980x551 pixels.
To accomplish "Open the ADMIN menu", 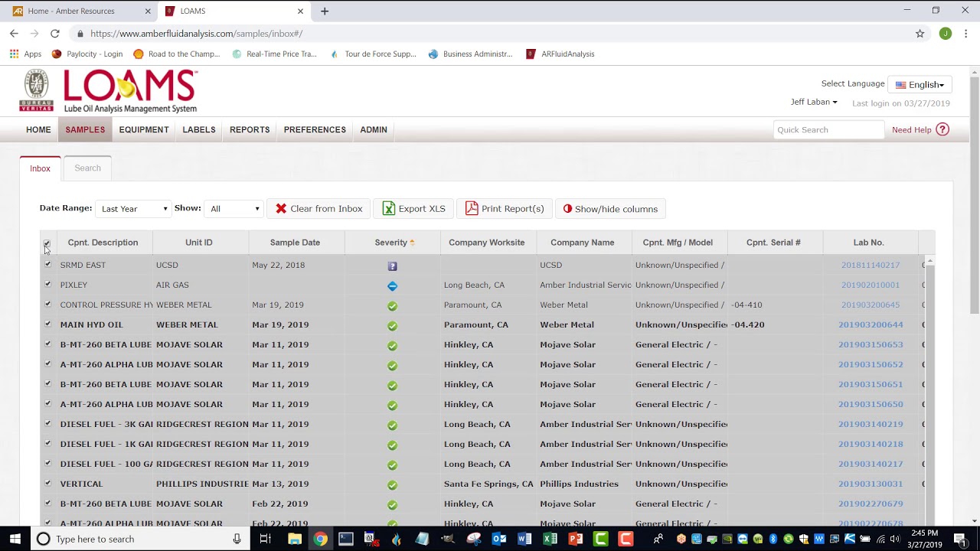I will 374,130.
